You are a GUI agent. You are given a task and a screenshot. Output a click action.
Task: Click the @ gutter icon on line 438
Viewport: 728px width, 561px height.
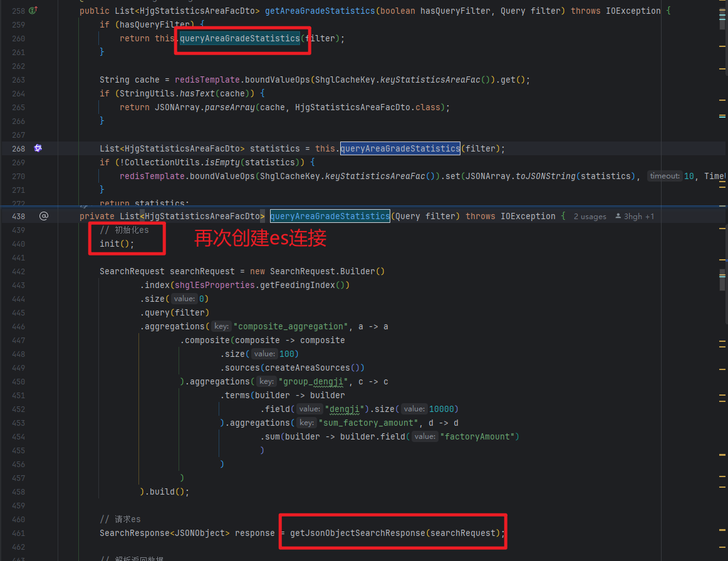click(43, 216)
